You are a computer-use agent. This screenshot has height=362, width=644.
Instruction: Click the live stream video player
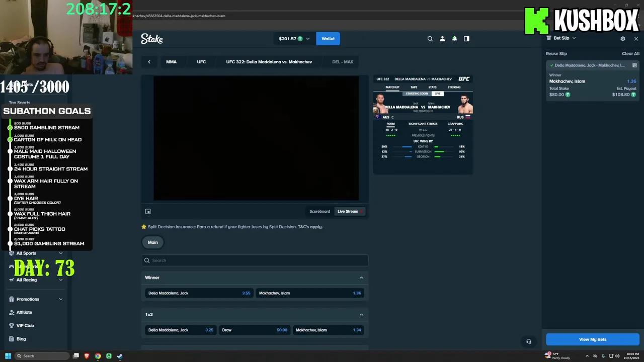tap(256, 138)
